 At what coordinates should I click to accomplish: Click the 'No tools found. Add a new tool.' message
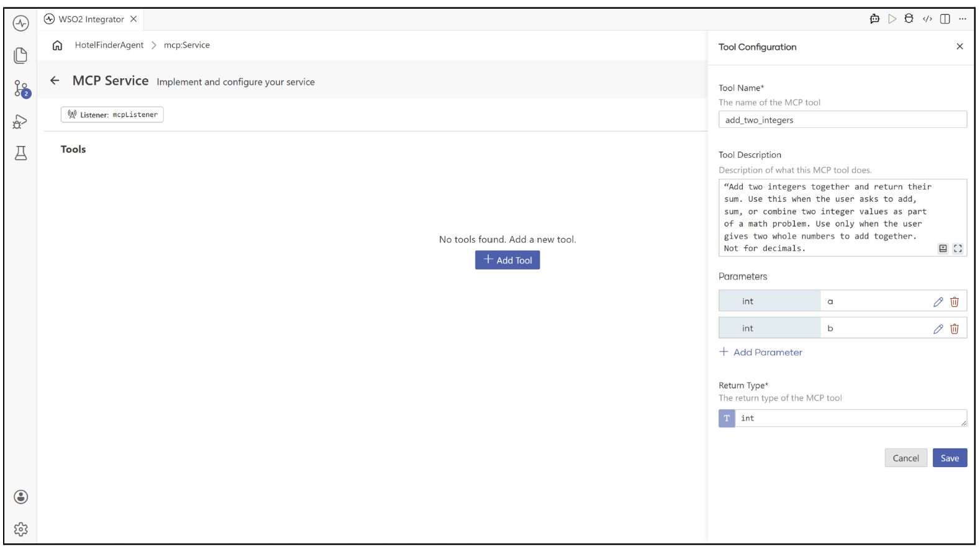(x=507, y=240)
